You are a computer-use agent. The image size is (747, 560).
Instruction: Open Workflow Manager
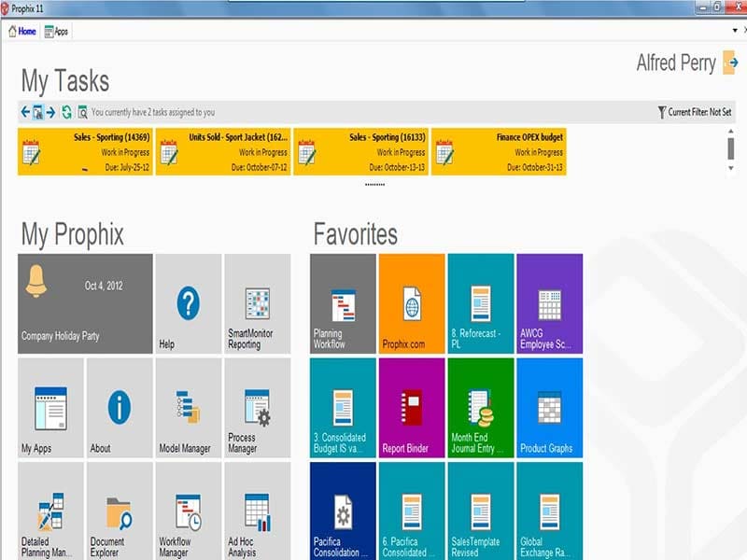186,515
